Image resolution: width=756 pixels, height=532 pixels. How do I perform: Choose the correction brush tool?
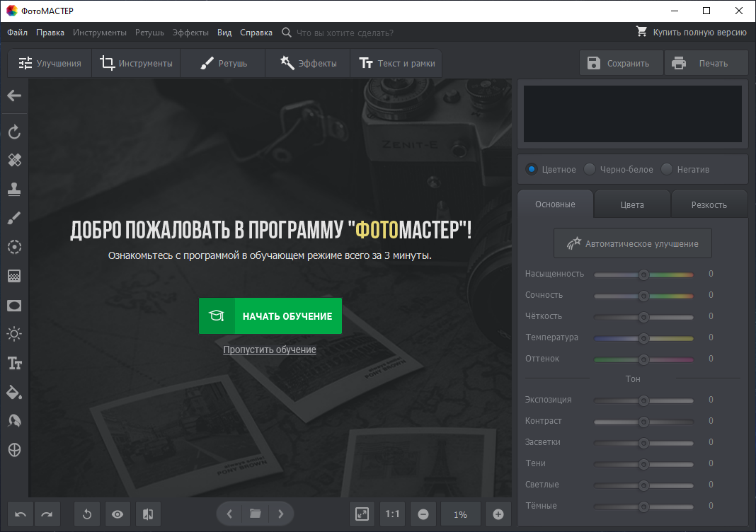tap(14, 218)
